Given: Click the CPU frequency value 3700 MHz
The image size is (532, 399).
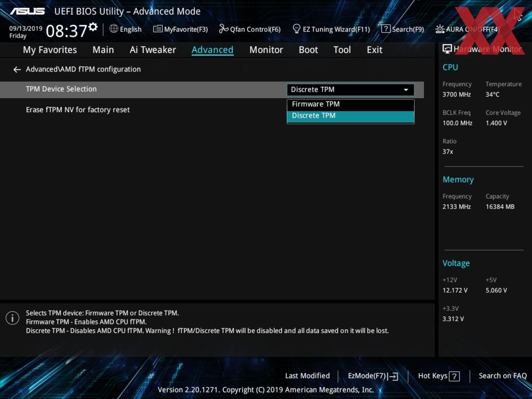Looking at the screenshot, I should tap(457, 94).
